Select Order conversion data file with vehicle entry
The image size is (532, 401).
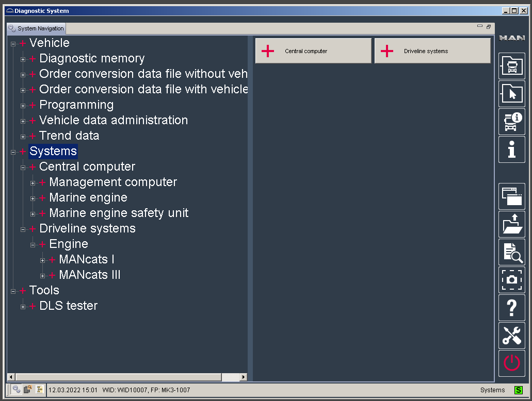pyautogui.click(x=143, y=90)
